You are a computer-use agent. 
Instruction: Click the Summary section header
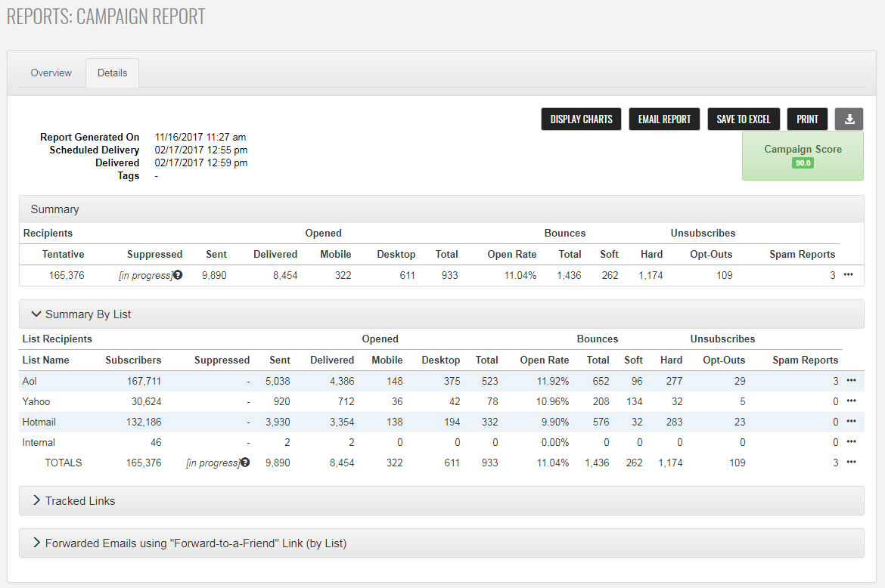pyautogui.click(x=55, y=209)
